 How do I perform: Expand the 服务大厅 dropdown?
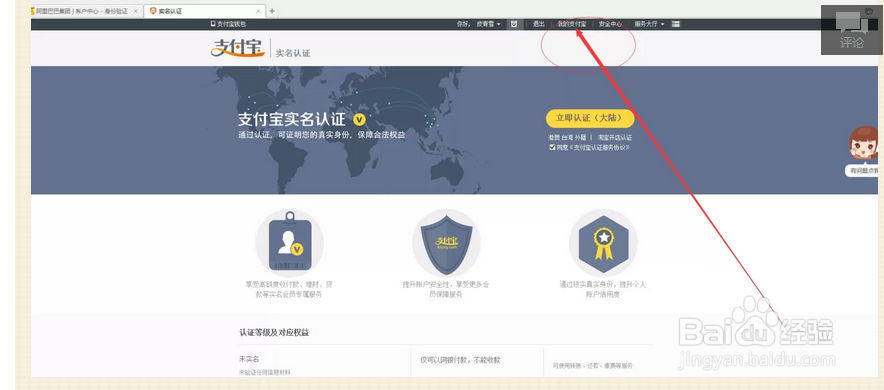click(x=649, y=24)
